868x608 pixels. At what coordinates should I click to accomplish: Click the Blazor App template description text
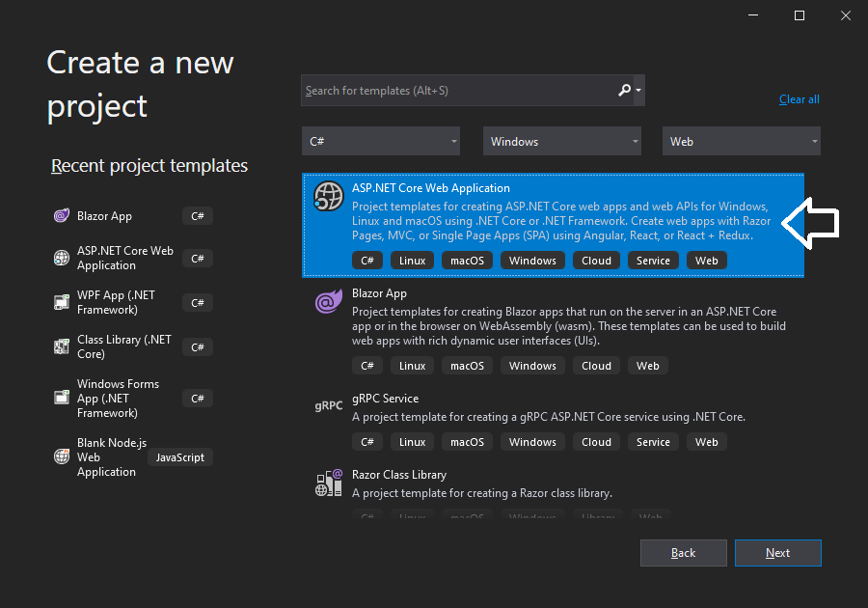pyautogui.click(x=568, y=326)
